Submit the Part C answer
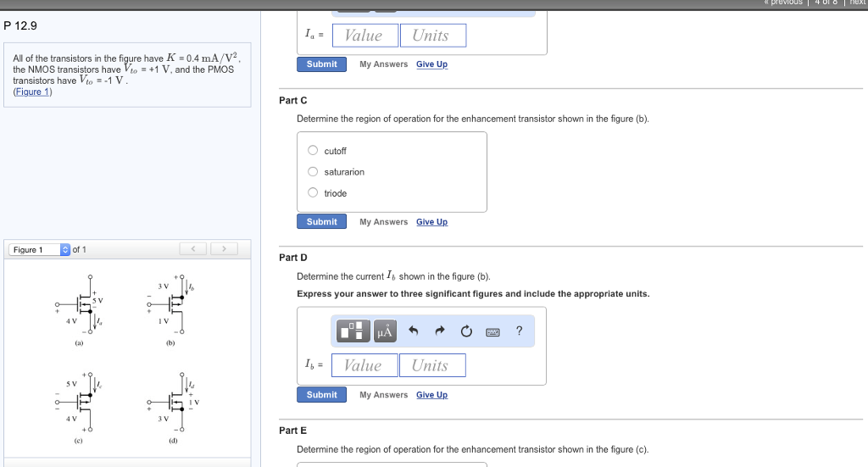 point(321,221)
